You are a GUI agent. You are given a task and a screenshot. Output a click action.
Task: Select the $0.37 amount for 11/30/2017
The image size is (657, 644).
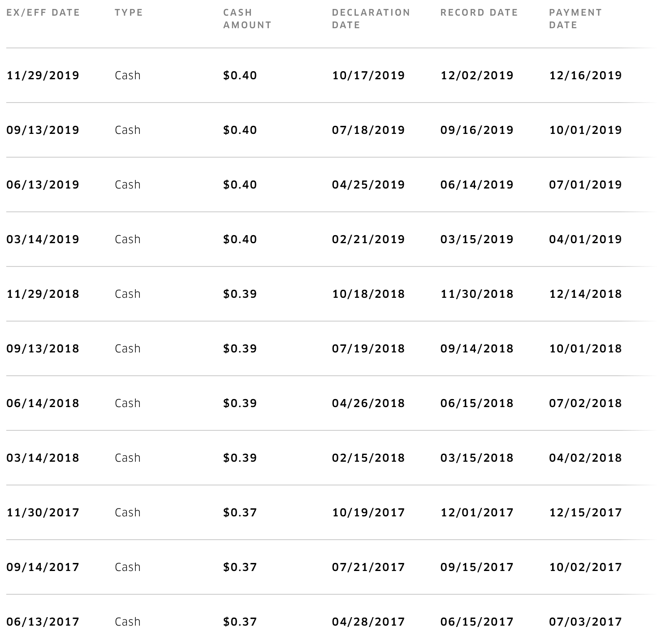click(240, 512)
